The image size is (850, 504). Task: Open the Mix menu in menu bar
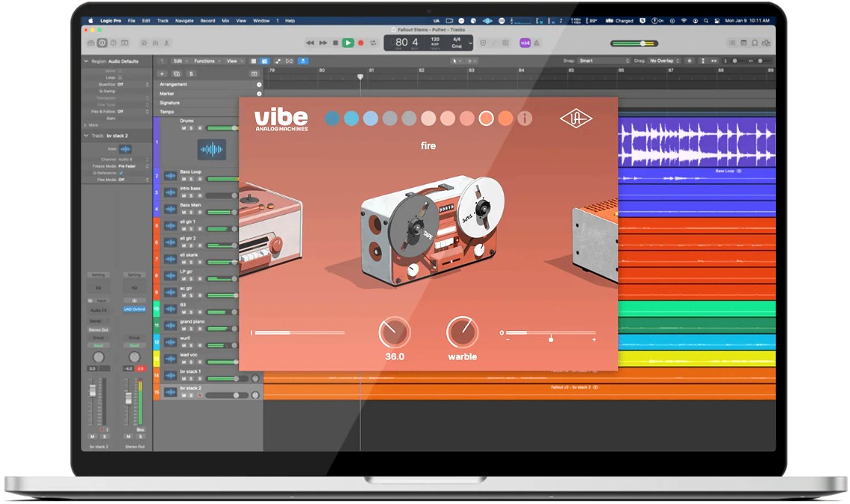225,21
